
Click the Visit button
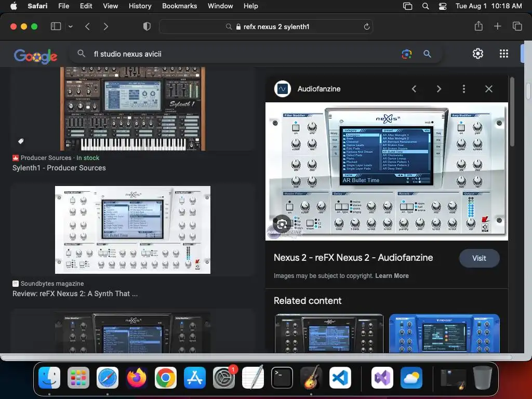point(479,258)
